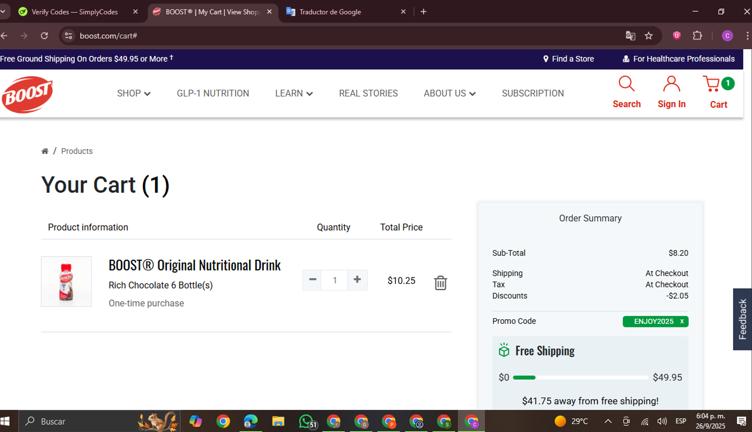The height and width of the screenshot is (432, 752).
Task: Click the Sign In person icon
Action: 671,83
